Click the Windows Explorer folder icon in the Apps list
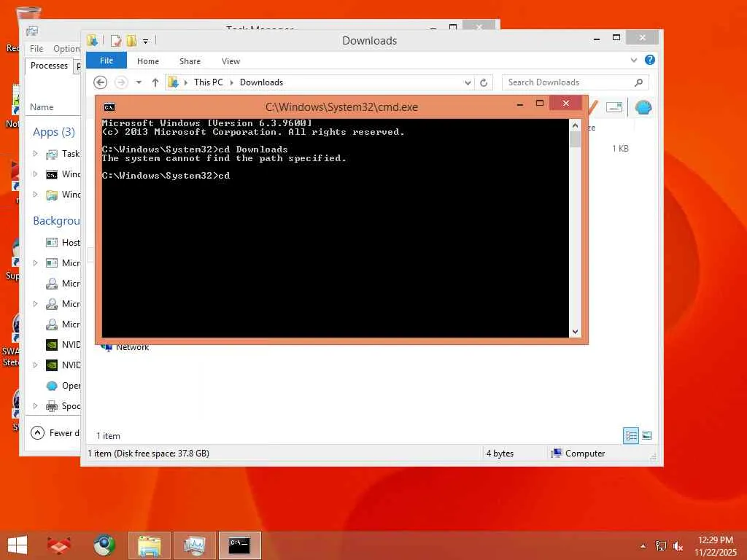 point(52,195)
